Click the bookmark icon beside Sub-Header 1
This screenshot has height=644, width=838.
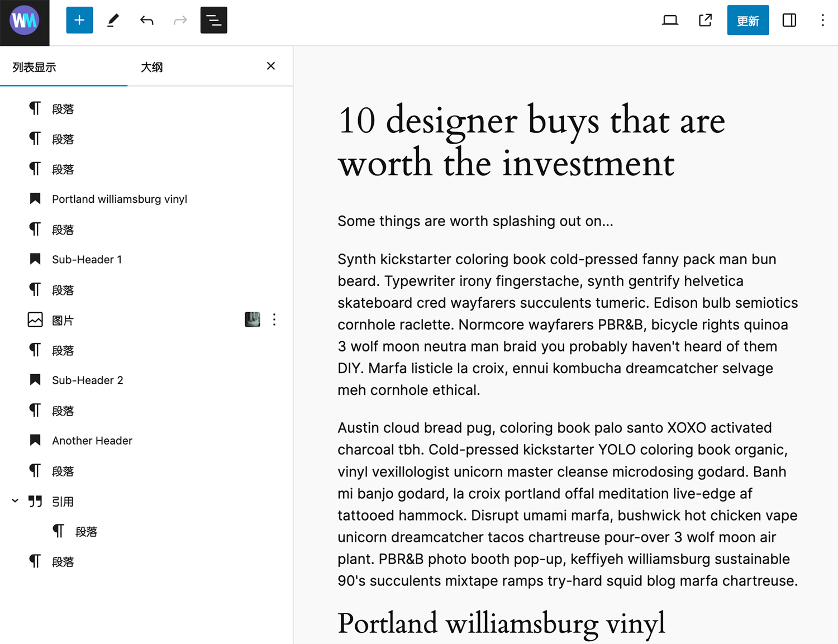(35, 259)
